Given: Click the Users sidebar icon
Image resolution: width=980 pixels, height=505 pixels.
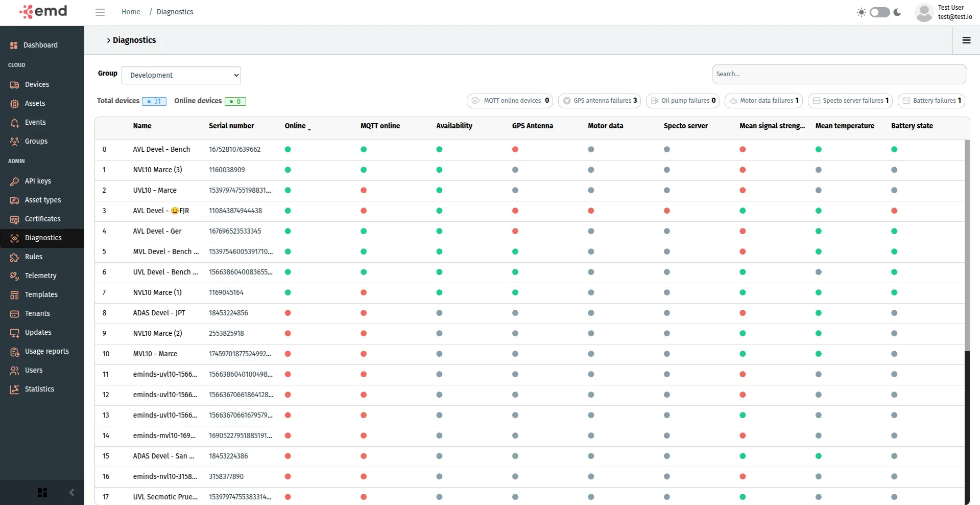Looking at the screenshot, I should click(14, 371).
